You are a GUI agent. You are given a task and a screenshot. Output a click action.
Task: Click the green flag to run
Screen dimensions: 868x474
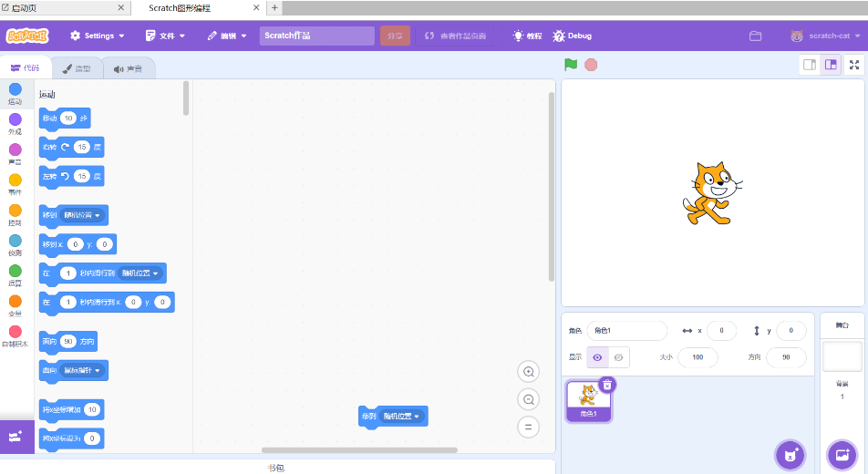(571, 64)
